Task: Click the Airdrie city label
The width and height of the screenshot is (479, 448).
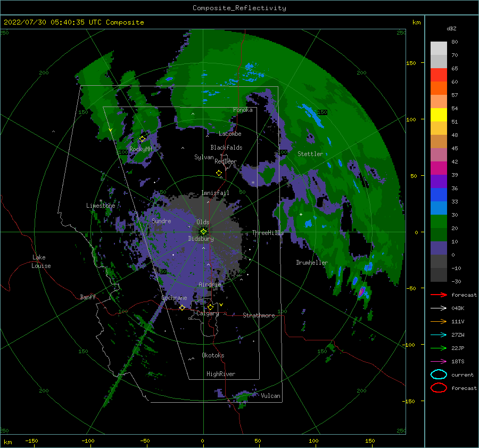Action: [210, 284]
